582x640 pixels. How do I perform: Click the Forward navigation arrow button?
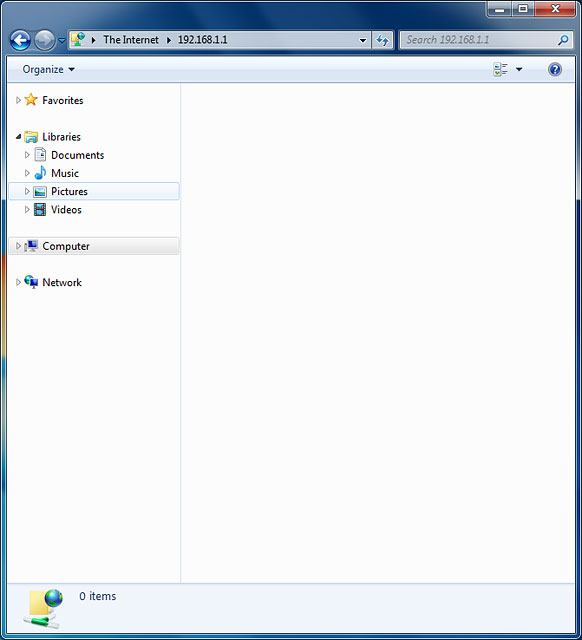[44, 40]
